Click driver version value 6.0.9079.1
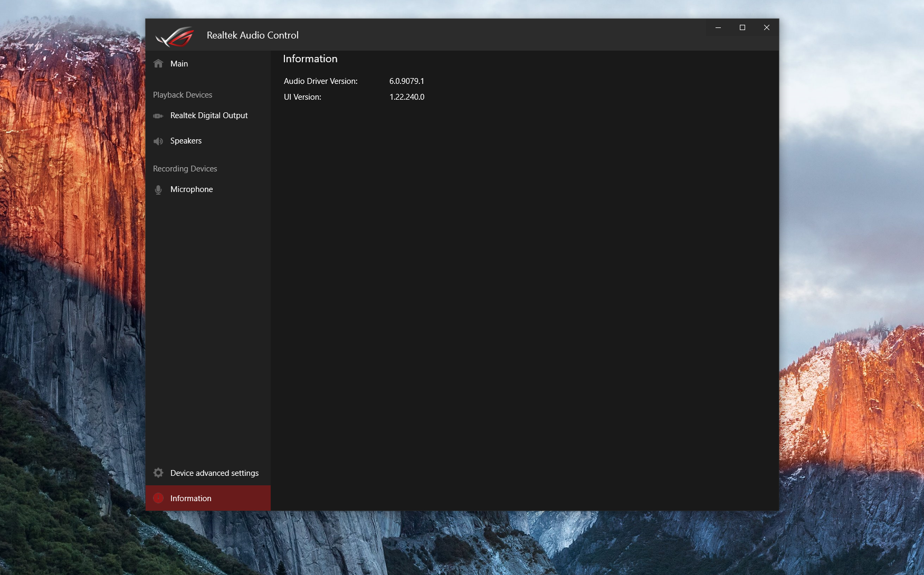This screenshot has width=924, height=575. coord(407,81)
